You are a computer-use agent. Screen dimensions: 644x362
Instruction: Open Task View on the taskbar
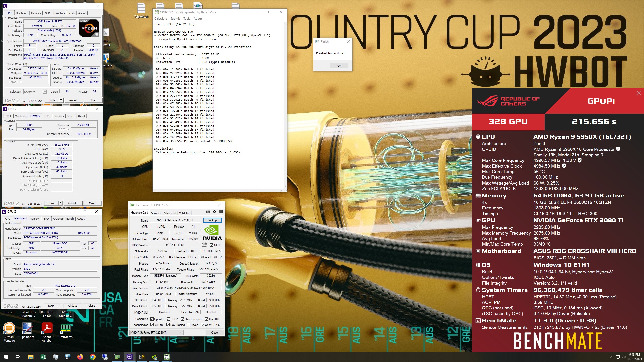click(18, 357)
